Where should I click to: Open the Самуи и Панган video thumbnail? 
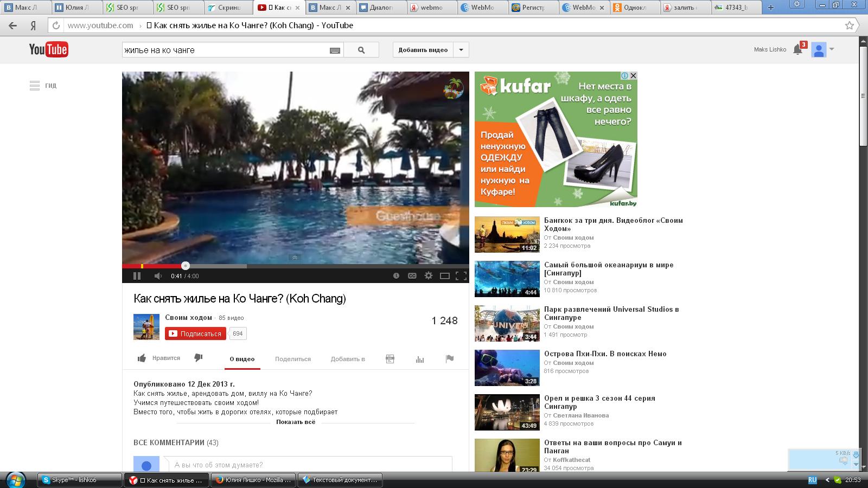pyautogui.click(x=507, y=455)
